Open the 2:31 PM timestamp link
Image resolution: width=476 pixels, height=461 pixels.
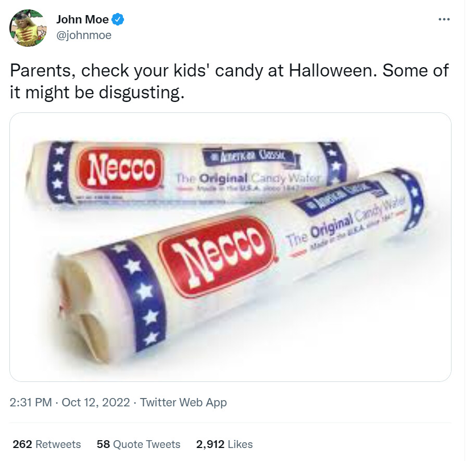tap(31, 403)
